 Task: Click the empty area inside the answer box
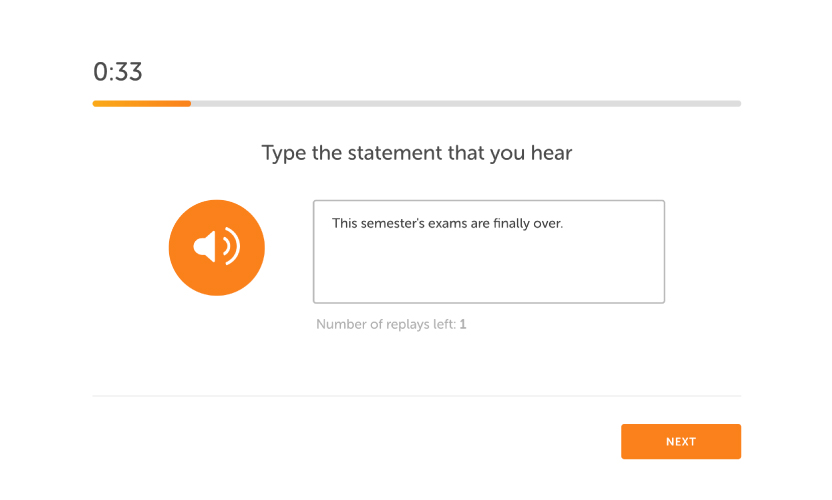click(x=489, y=271)
